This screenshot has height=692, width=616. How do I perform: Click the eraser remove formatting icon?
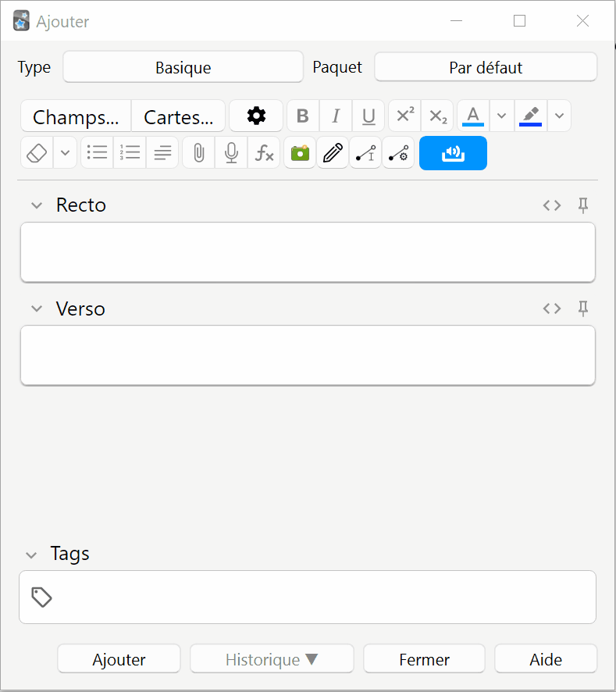pos(37,153)
